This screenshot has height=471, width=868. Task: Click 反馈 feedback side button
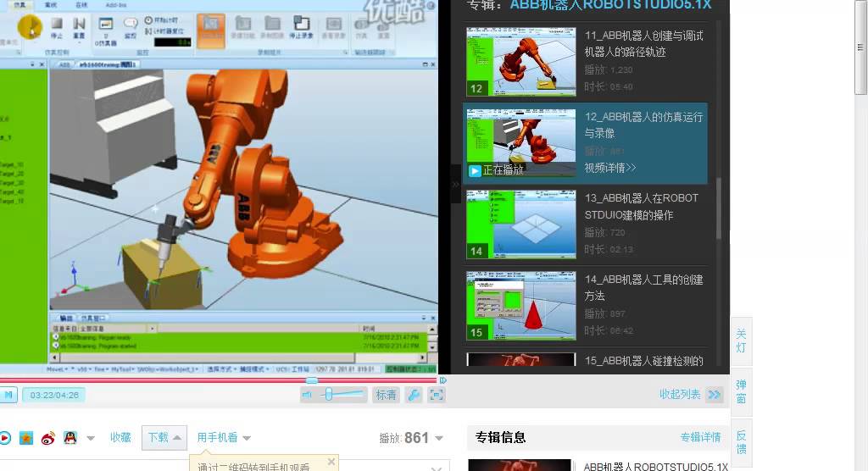coord(741,443)
